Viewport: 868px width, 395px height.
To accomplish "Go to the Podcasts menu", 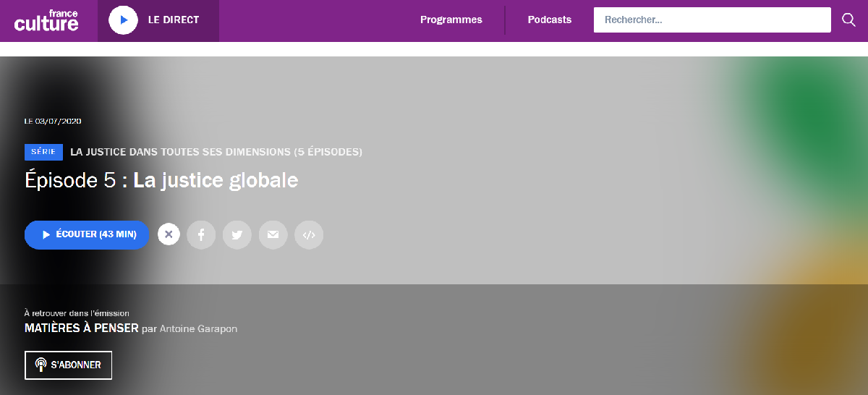I will pyautogui.click(x=549, y=20).
